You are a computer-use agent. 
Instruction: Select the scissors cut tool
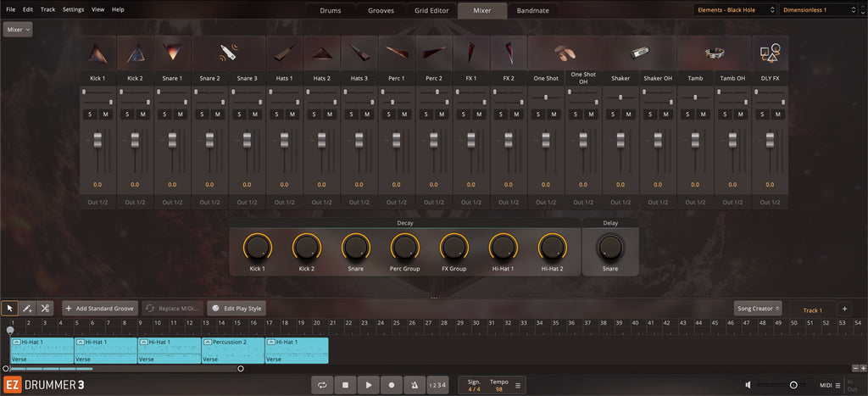(x=46, y=308)
